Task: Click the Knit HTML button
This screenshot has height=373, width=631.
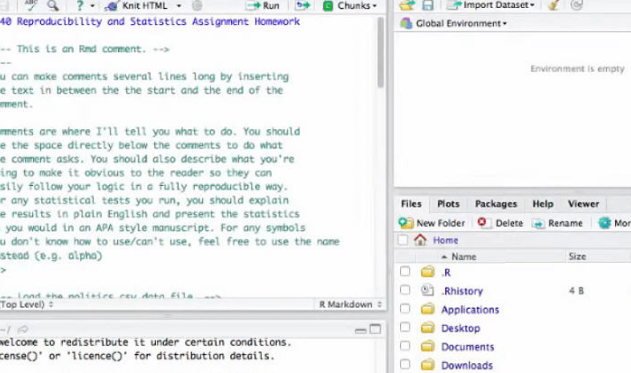Action: click(136, 6)
